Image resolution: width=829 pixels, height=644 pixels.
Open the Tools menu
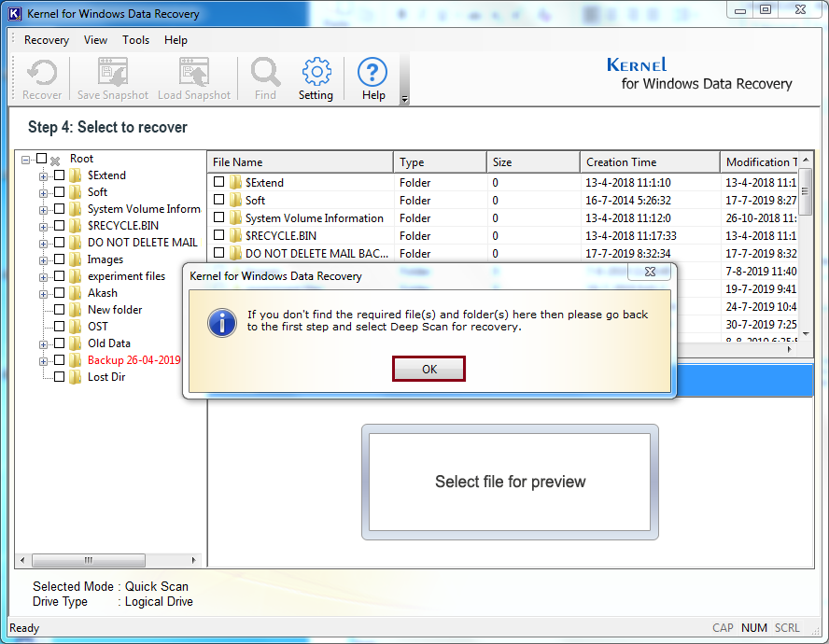point(136,40)
